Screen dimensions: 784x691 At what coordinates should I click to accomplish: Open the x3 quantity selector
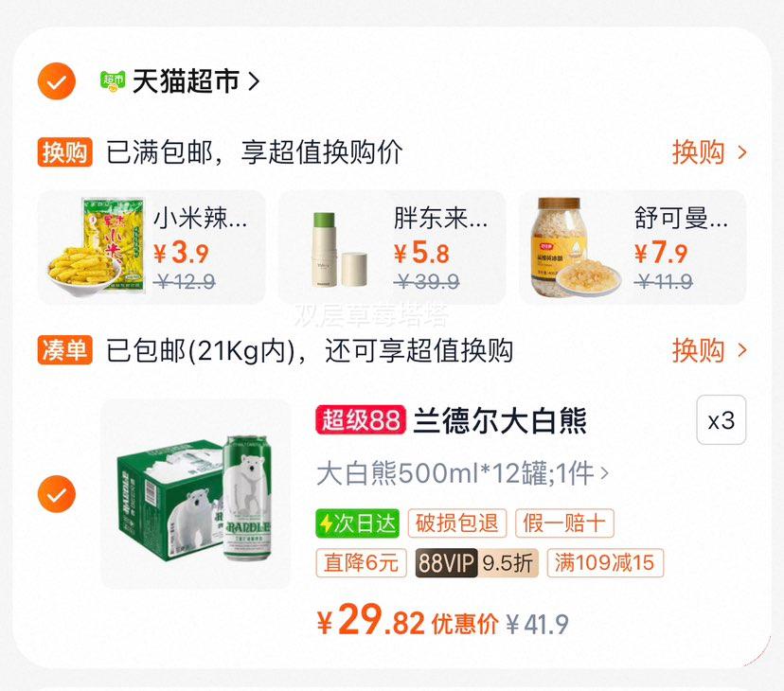coord(721,420)
